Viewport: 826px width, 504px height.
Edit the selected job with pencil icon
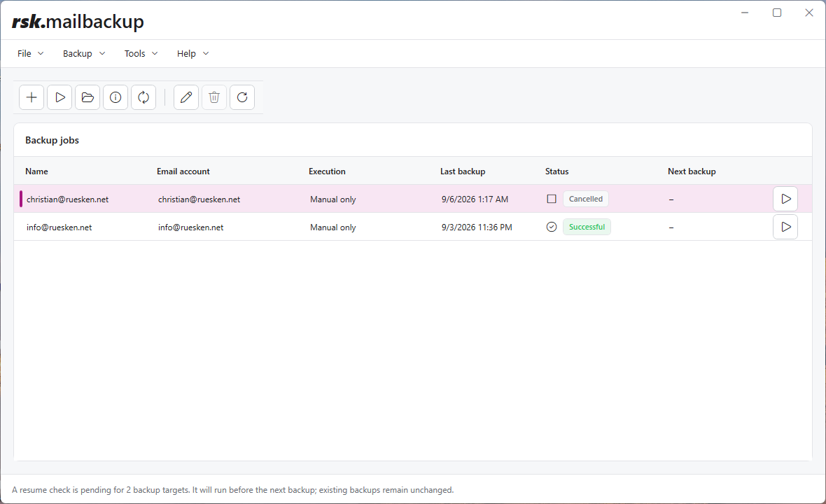(x=186, y=97)
